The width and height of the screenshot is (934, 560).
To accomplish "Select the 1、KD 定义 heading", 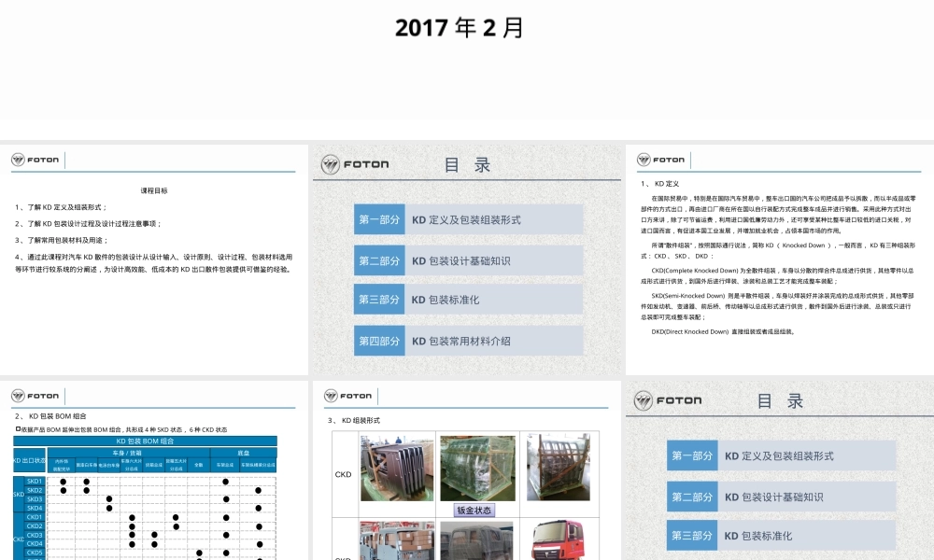I will click(659, 184).
